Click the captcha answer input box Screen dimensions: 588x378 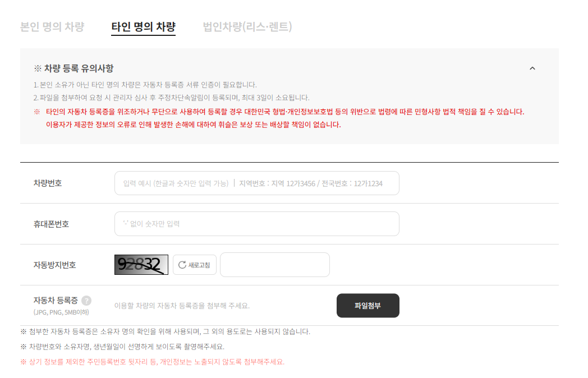point(274,264)
